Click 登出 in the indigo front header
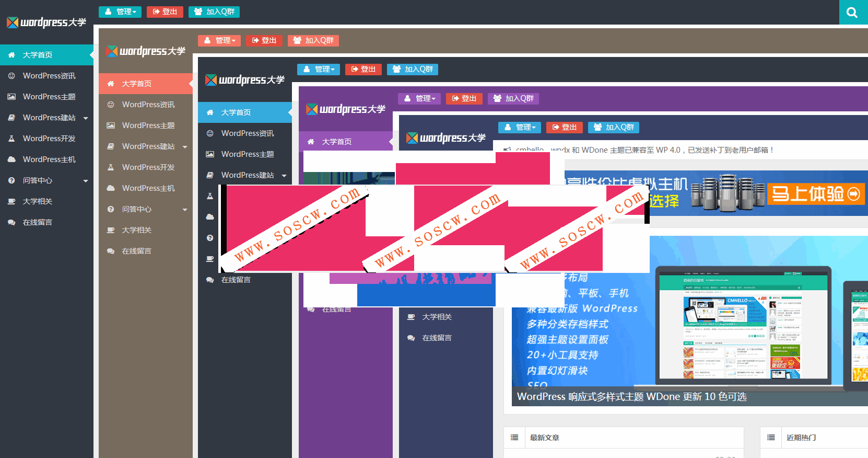Viewport: 868px width, 458px height. (564, 127)
